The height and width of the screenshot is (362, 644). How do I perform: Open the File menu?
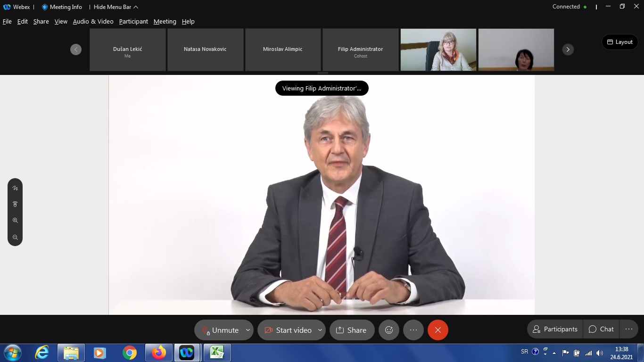click(7, 21)
